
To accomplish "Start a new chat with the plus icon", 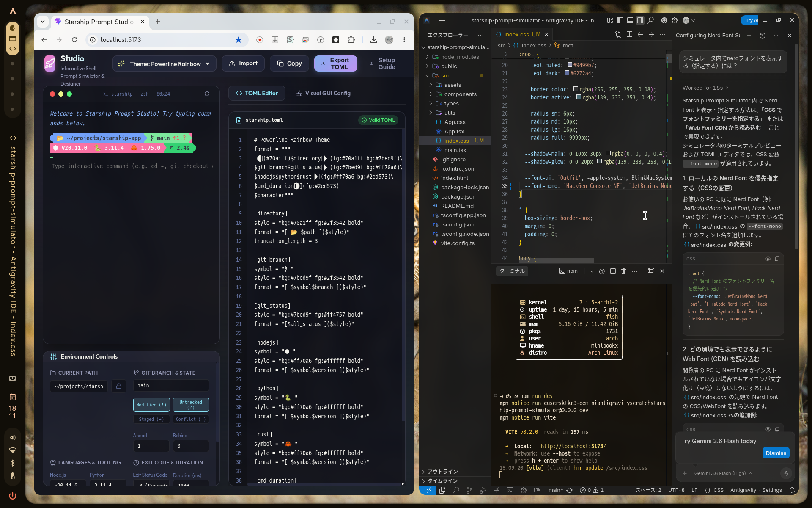I will pos(749,36).
